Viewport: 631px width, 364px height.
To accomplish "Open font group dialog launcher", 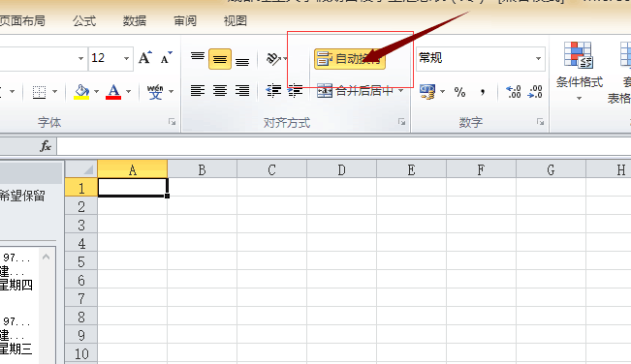I will click(x=173, y=122).
